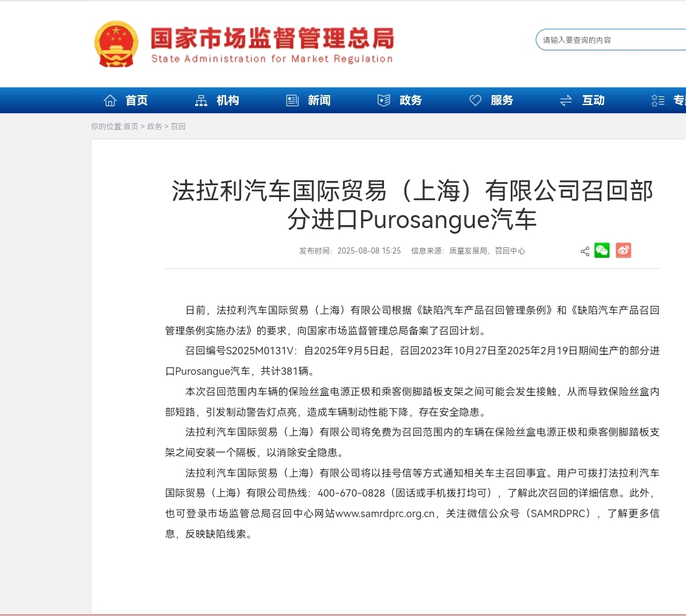Click the article headline 法拉利汽车国际贸易
Screen dimensions: 686x616
[x=412, y=205]
